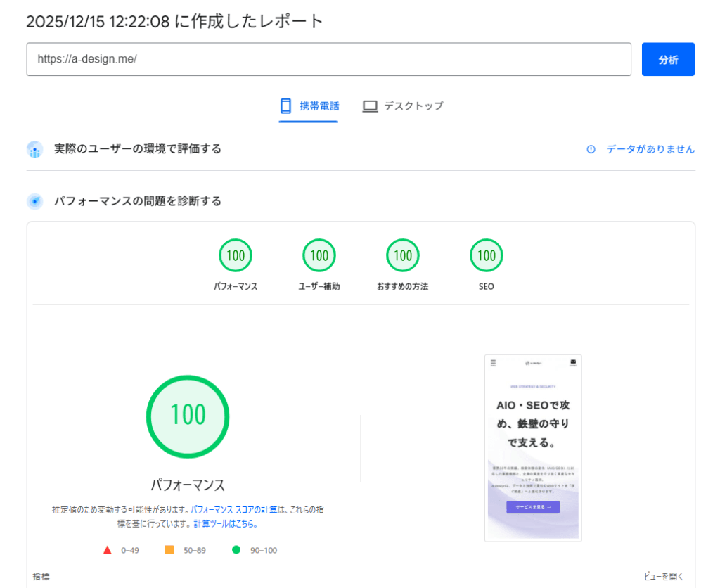Switch to the デスクトップ tab
Image resolution: width=720 pixels, height=588 pixels.
pyautogui.click(x=402, y=106)
